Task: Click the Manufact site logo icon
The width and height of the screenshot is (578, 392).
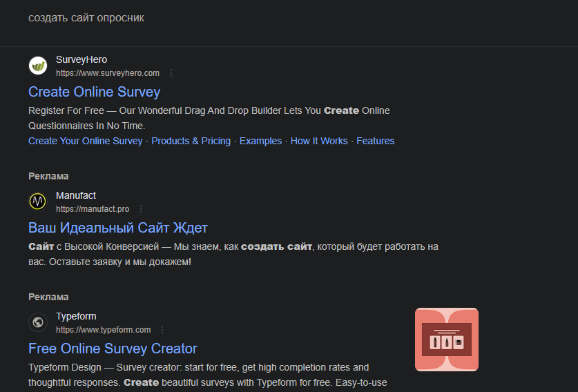Action: (37, 202)
